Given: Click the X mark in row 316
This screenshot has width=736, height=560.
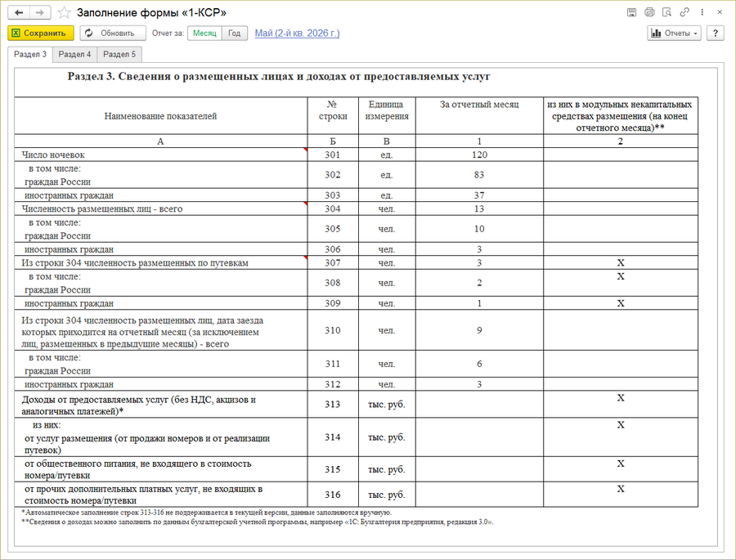Looking at the screenshot, I should 621,489.
